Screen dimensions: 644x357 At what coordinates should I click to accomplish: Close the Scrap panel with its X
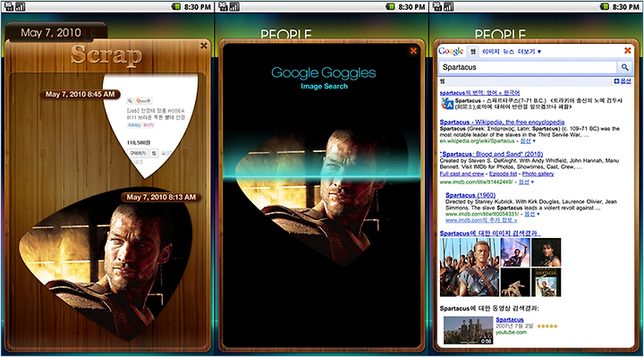coord(204,46)
